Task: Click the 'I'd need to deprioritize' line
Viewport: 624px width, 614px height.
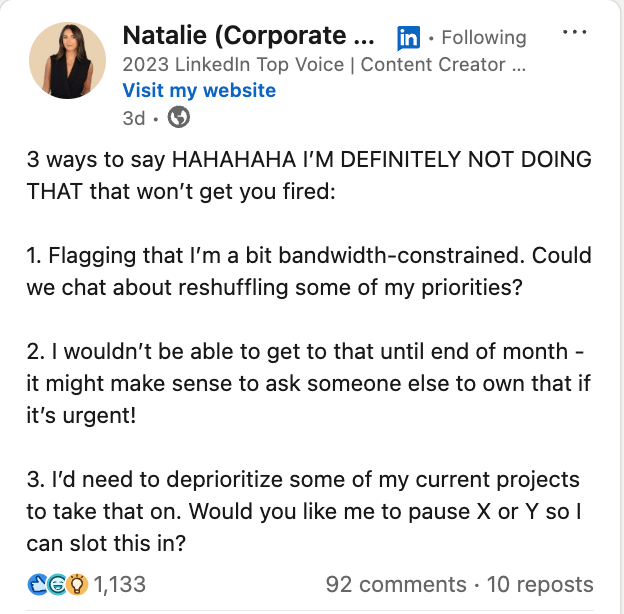Action: tap(303, 480)
